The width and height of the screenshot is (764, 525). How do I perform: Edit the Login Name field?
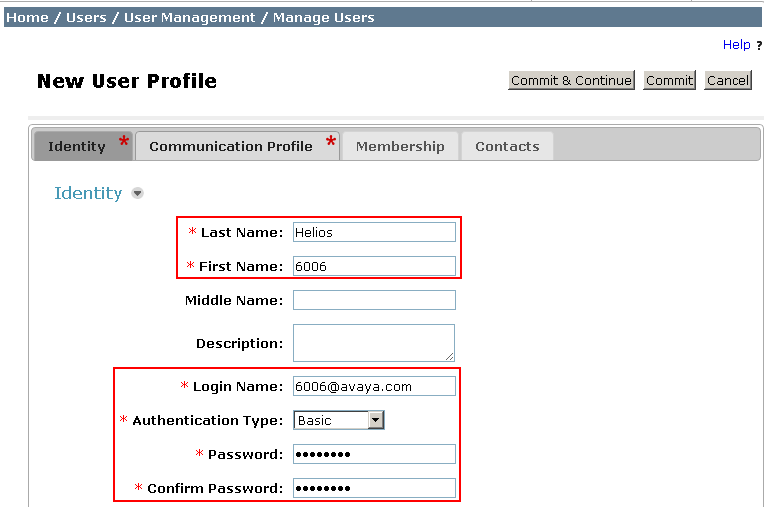(x=374, y=386)
